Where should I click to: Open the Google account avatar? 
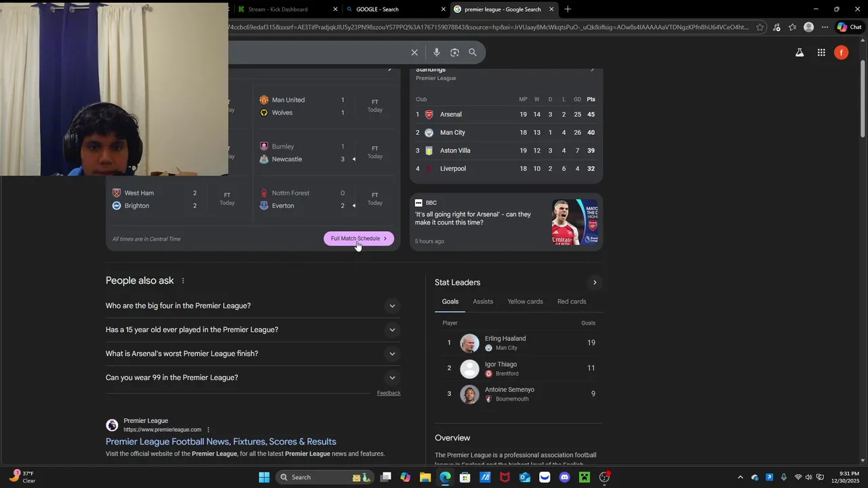point(842,52)
